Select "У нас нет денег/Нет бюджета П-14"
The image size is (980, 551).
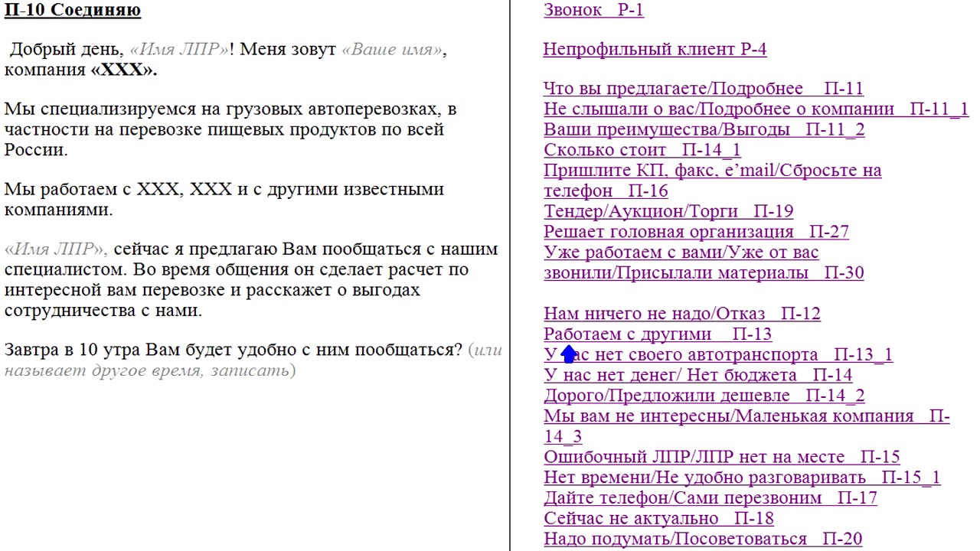tap(698, 376)
